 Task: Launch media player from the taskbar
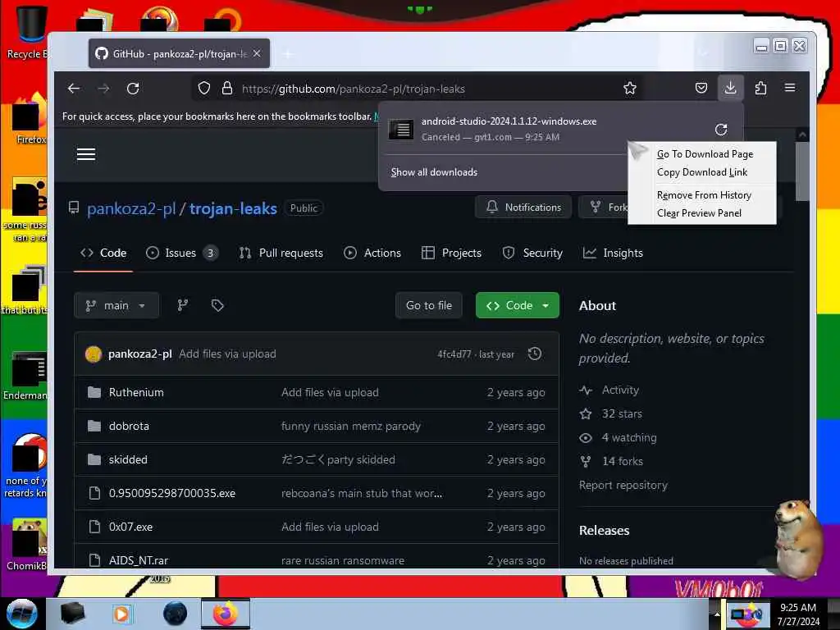point(121,614)
